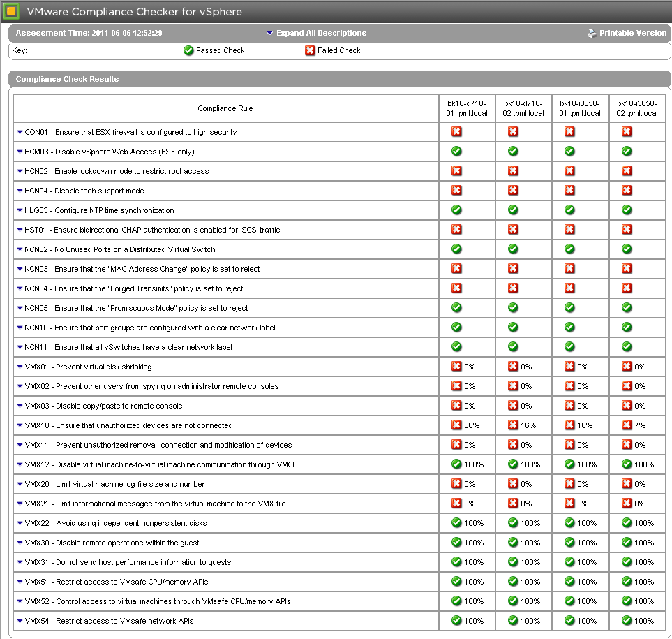This screenshot has height=639, width=672.
Task: Click the NCN04 Forged Transmits rule text
Action: pyautogui.click(x=134, y=288)
